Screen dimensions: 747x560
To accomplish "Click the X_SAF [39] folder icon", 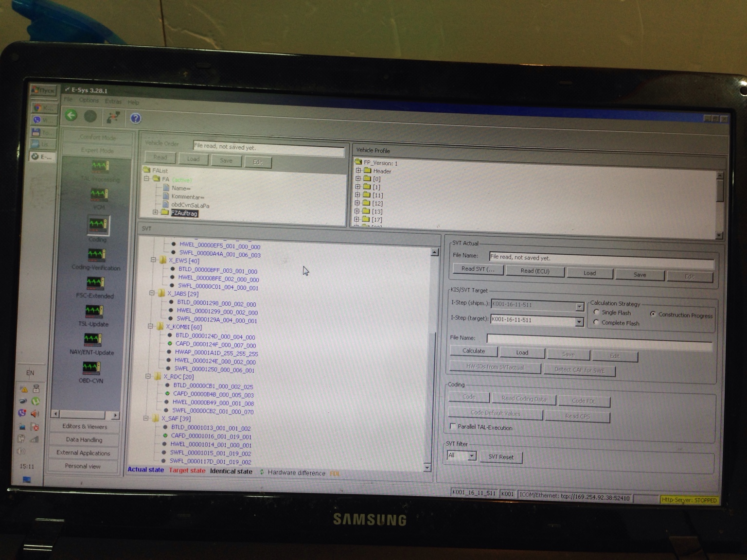I will pos(156,418).
